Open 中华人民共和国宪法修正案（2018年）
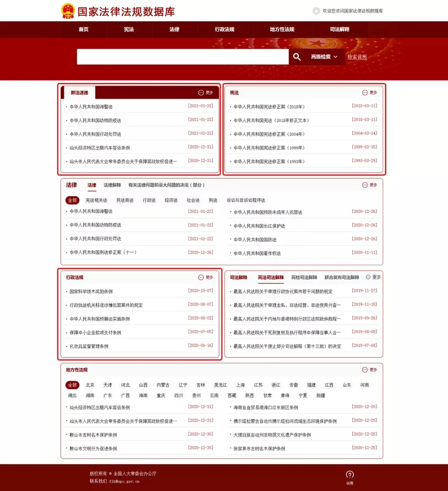 269,107
